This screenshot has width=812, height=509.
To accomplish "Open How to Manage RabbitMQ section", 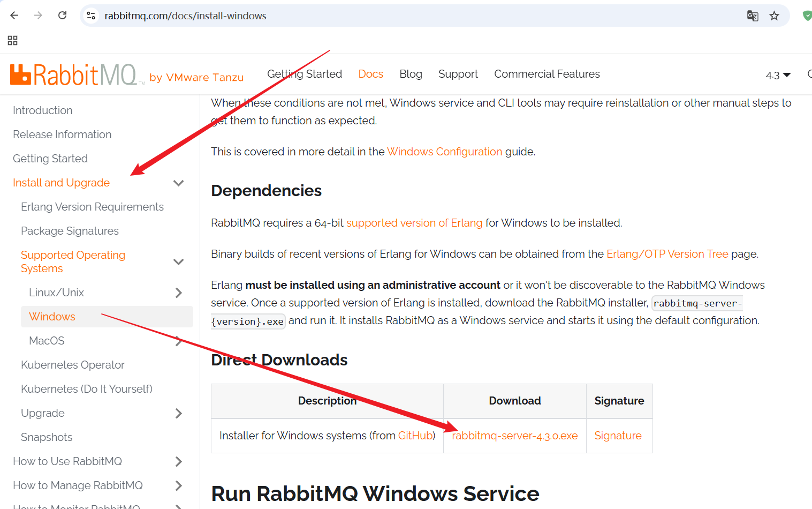I will click(78, 485).
